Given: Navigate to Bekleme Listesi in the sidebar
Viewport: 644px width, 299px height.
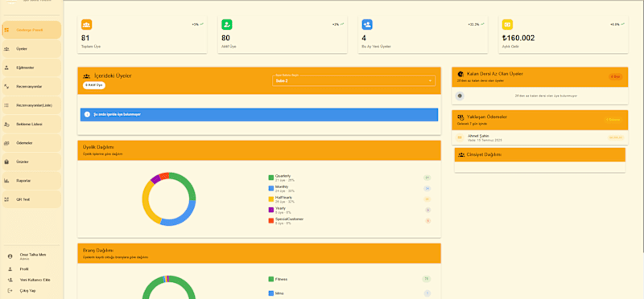Looking at the screenshot, I should (31, 124).
